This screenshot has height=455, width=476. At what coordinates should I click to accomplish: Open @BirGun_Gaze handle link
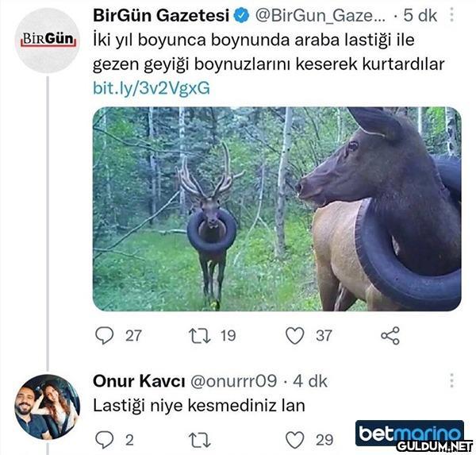pos(321,16)
